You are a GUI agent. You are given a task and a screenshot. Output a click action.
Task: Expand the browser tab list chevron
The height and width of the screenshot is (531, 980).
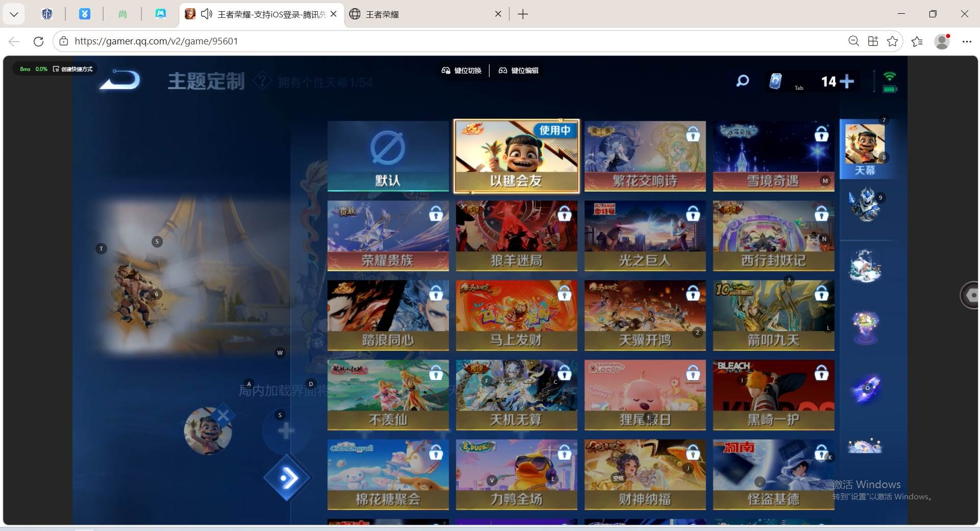[x=14, y=14]
